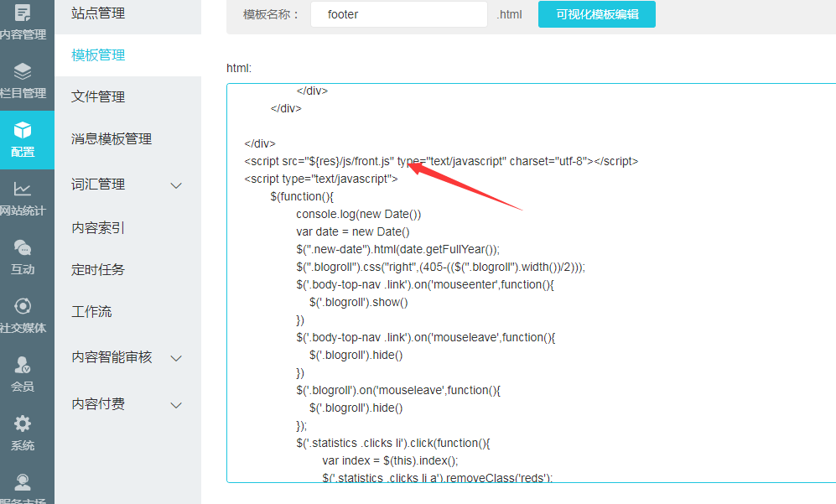Open the 栏目管理 layers icon
The image size is (836, 504).
[x=23, y=71]
